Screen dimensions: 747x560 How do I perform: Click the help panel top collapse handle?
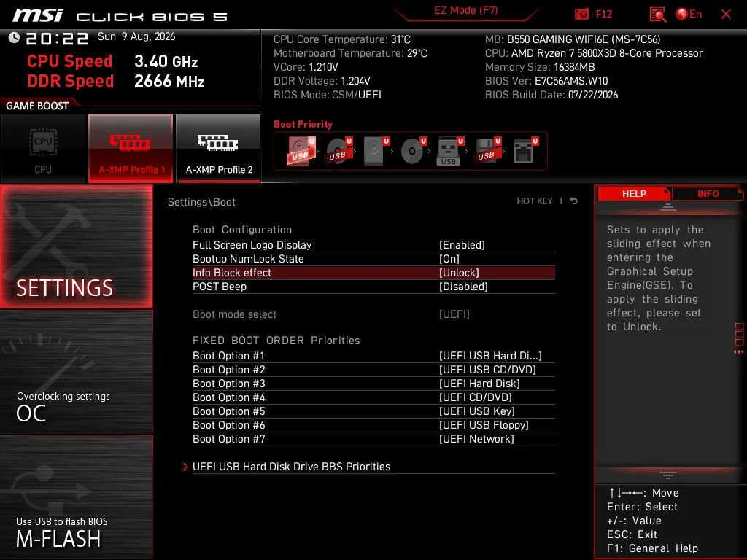point(668,207)
